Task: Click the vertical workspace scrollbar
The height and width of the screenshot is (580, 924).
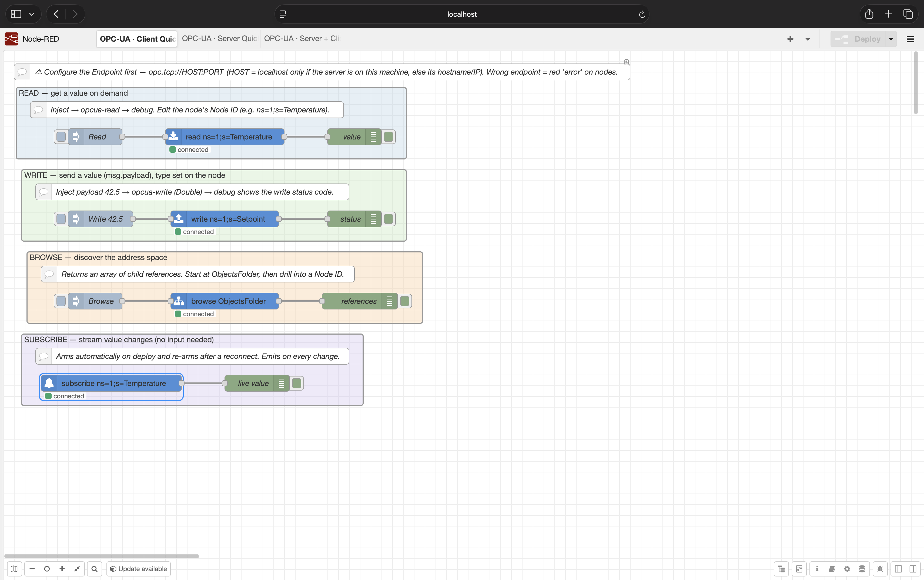Action: pos(916,83)
